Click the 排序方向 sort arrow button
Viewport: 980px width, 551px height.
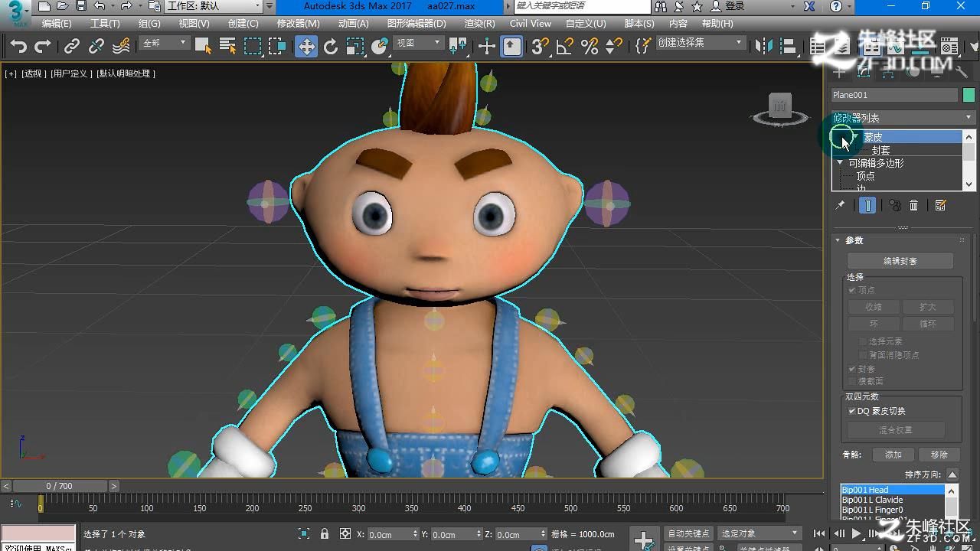pyautogui.click(x=952, y=474)
